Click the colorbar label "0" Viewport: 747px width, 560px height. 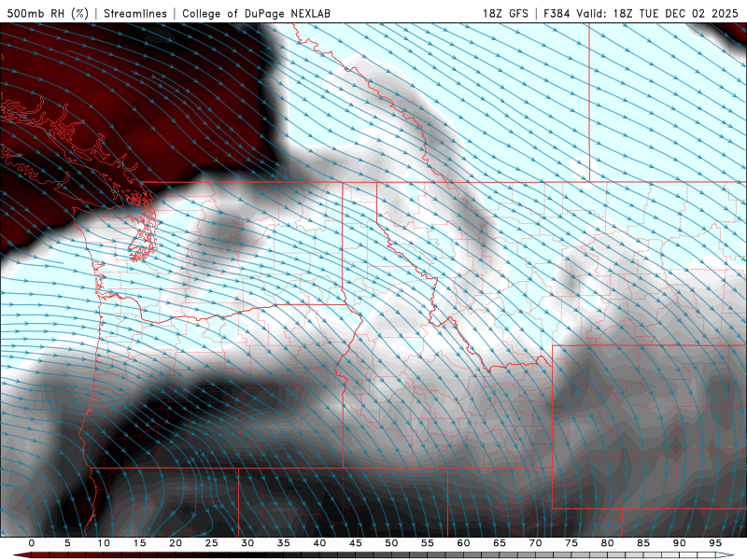tap(32, 543)
